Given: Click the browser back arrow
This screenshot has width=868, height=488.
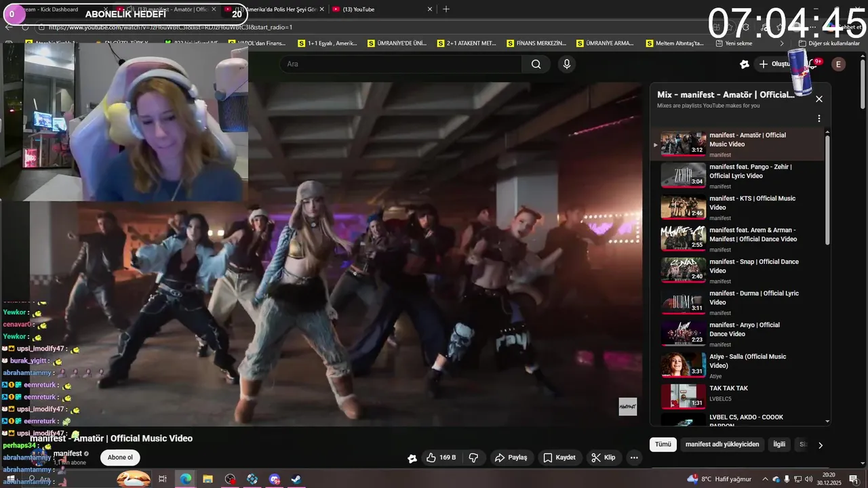Looking at the screenshot, I should click(9, 27).
